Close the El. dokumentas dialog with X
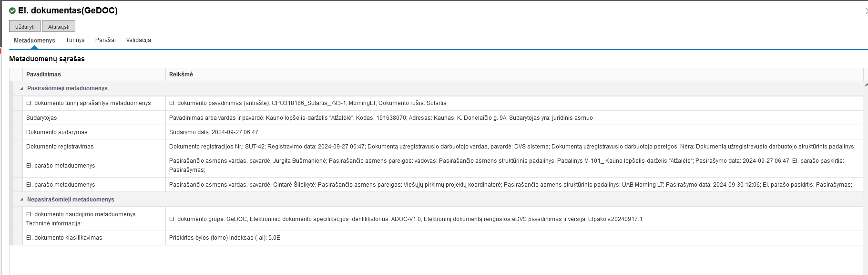This screenshot has height=275, width=868. tap(866, 11)
